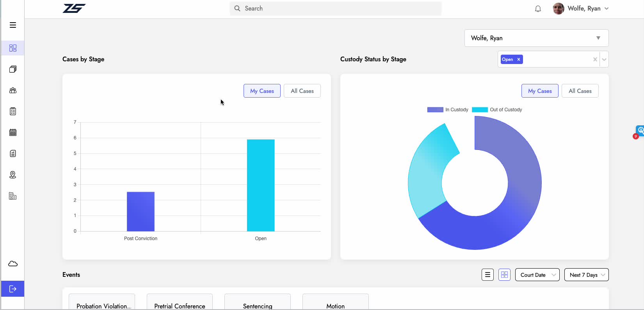Open the Court Date dropdown

tap(537, 275)
